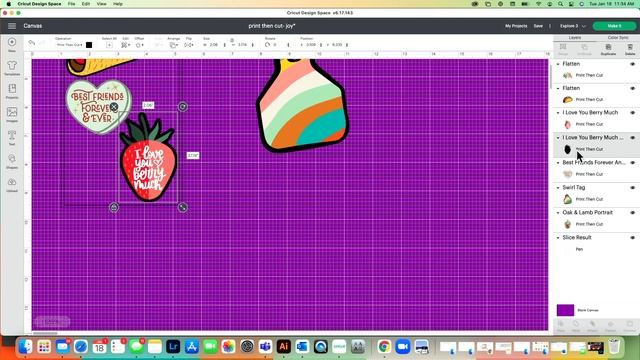
Task: Open the Explore 3 machine dropdown
Action: (x=573, y=26)
